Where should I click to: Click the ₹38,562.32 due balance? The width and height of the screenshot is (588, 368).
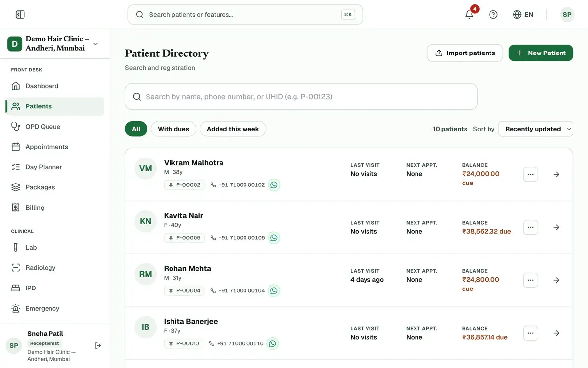point(487,231)
